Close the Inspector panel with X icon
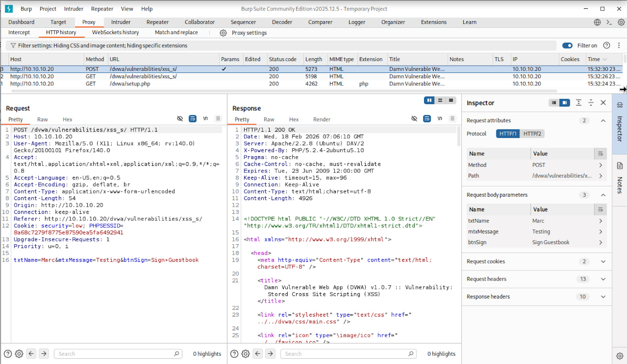627x364 pixels. (x=603, y=103)
